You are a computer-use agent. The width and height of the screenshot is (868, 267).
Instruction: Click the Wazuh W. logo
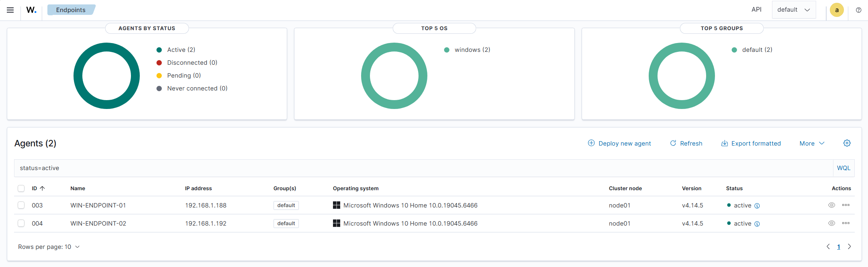click(x=31, y=10)
